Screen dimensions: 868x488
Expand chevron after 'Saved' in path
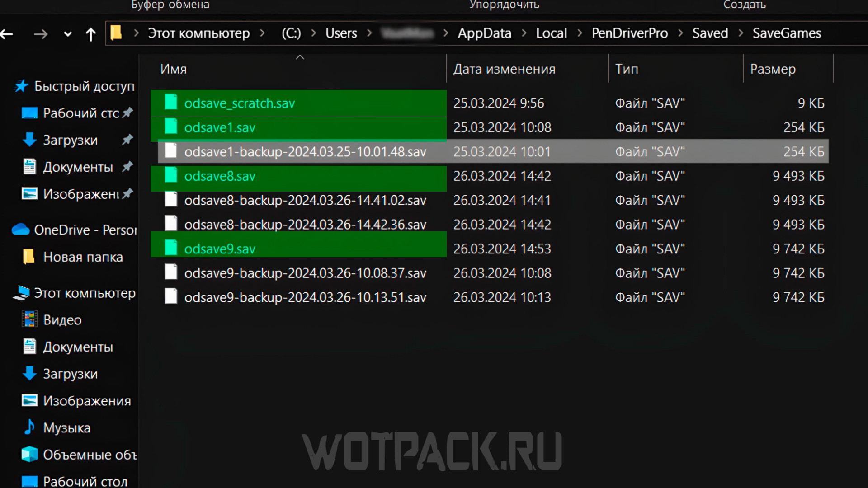tap(741, 33)
